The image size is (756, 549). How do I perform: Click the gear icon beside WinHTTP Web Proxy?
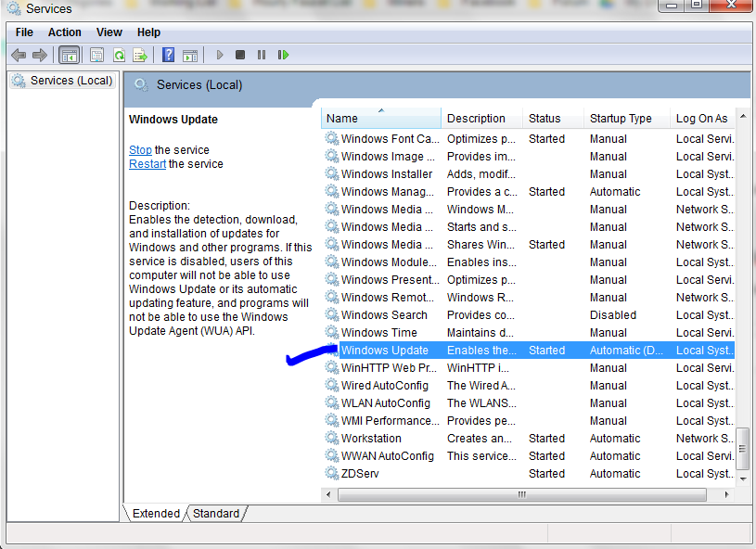coord(332,368)
